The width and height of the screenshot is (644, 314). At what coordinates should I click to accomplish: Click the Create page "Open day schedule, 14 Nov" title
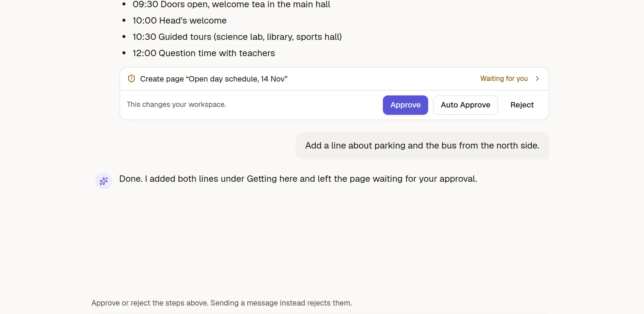click(x=214, y=79)
